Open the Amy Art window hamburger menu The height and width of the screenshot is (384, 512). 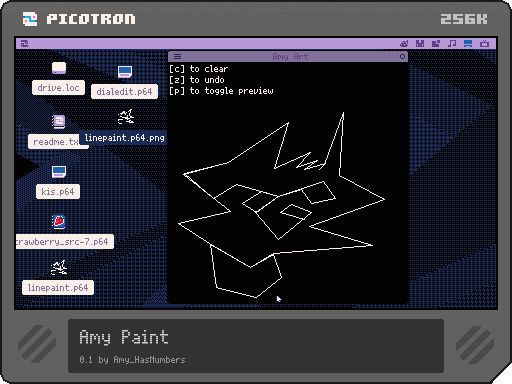pos(177,56)
